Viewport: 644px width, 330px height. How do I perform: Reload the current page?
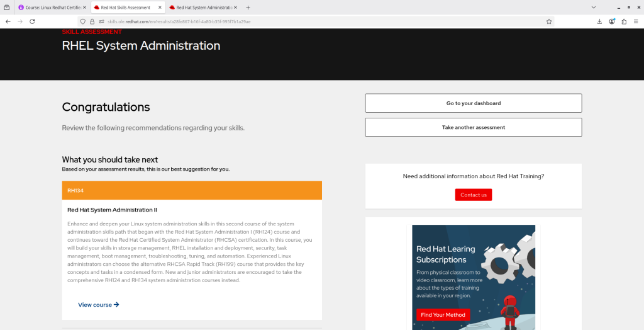(32, 21)
